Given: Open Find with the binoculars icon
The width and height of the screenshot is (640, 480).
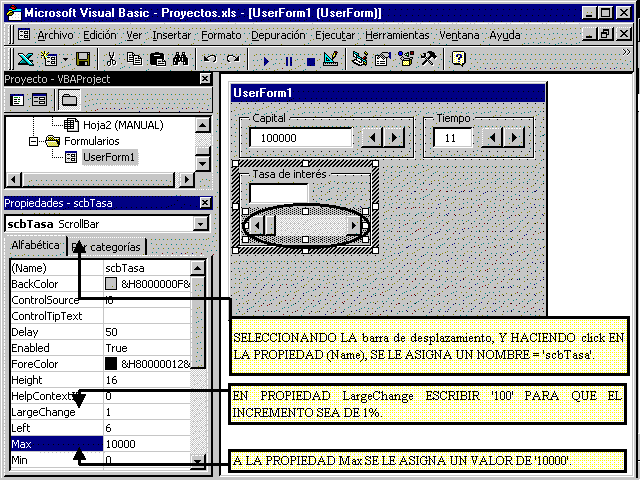Looking at the screenshot, I should [x=180, y=60].
